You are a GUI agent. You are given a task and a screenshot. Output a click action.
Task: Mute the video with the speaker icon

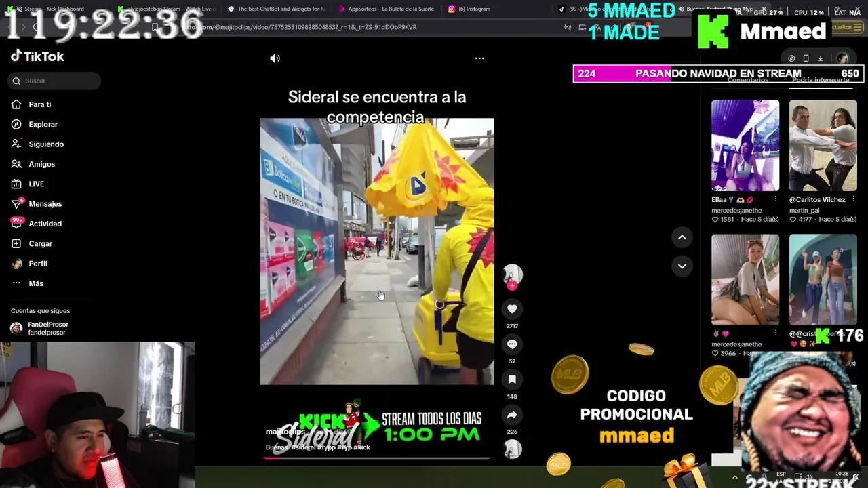(275, 58)
